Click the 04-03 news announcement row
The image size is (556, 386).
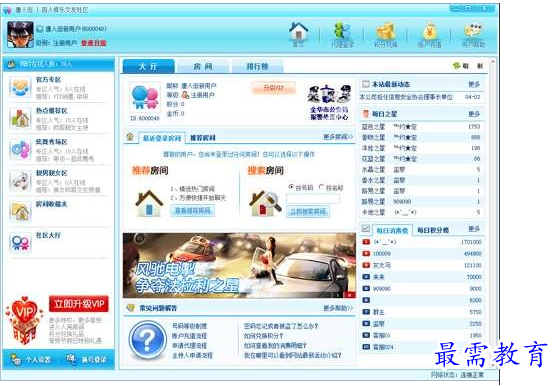coord(421,97)
